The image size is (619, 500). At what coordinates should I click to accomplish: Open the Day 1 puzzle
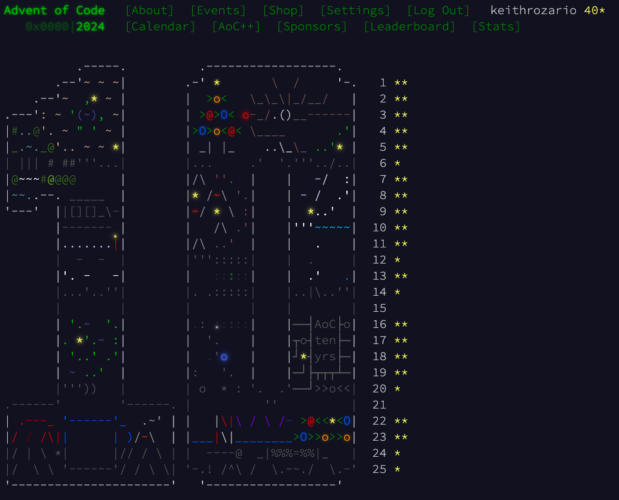click(x=383, y=83)
